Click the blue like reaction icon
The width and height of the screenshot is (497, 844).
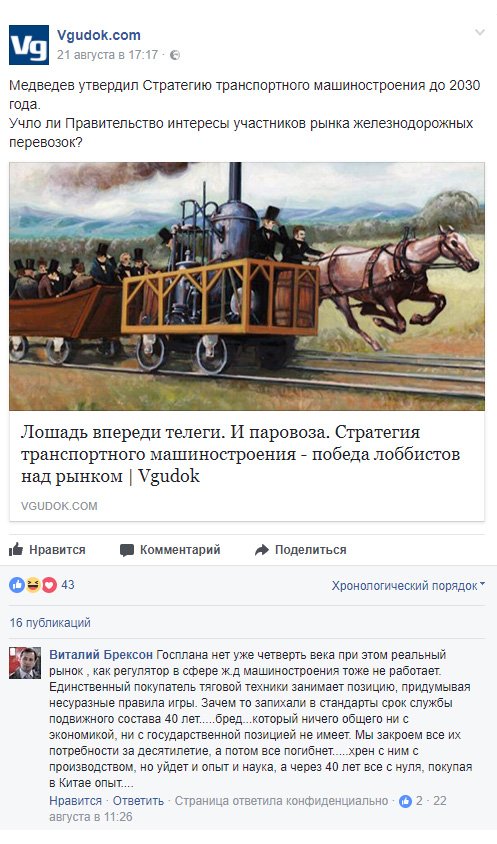pyautogui.click(x=17, y=585)
